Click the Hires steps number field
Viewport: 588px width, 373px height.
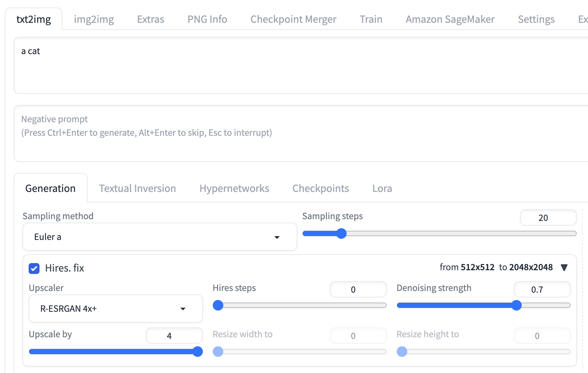358,290
